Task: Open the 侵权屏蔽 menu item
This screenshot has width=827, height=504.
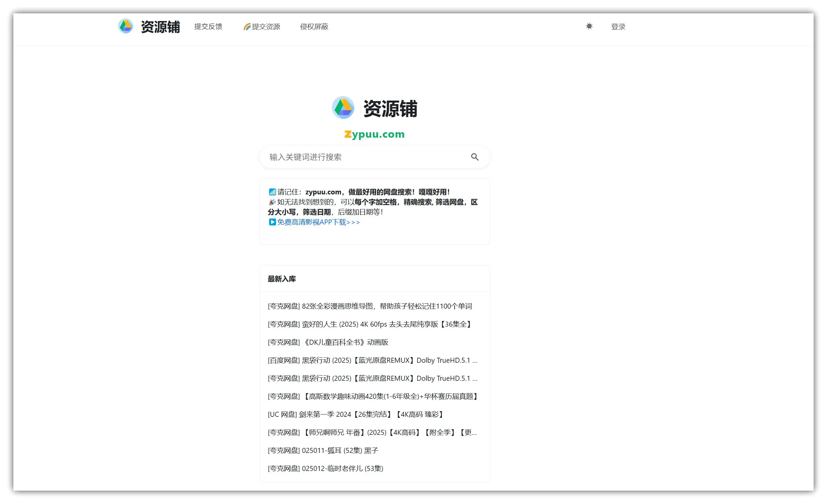Action: [314, 26]
